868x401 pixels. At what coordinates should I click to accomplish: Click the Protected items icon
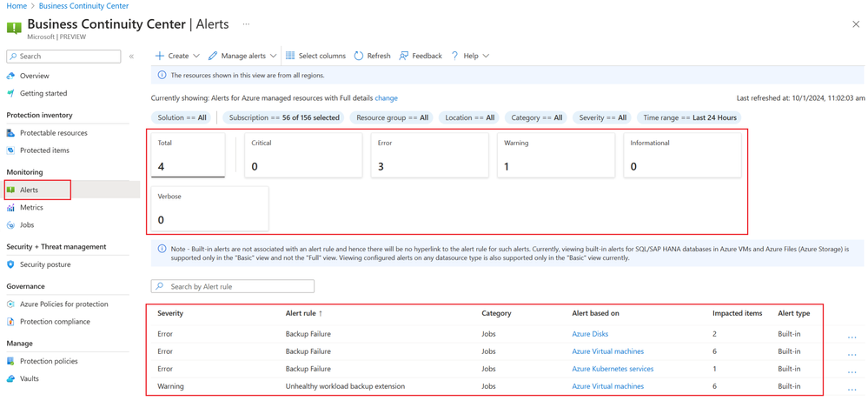[x=10, y=150]
